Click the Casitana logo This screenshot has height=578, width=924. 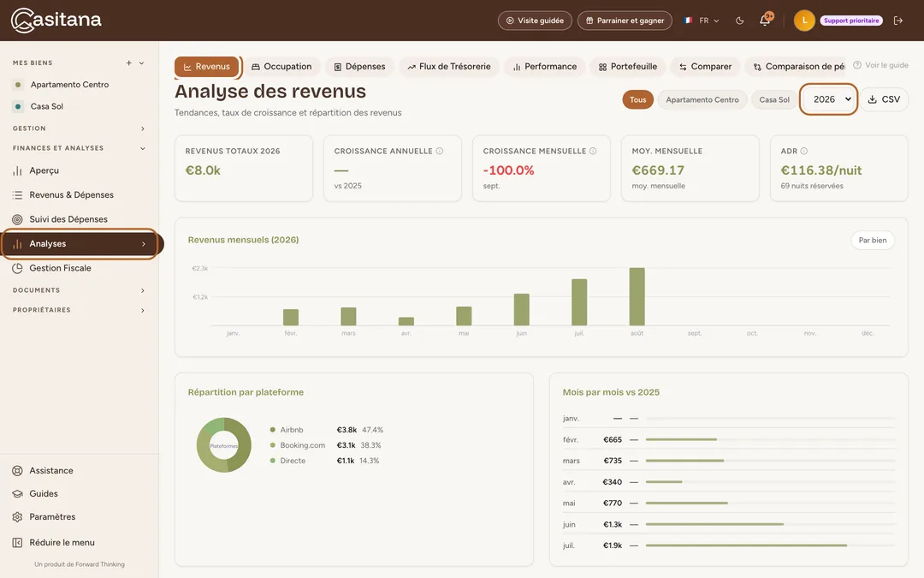click(x=56, y=20)
